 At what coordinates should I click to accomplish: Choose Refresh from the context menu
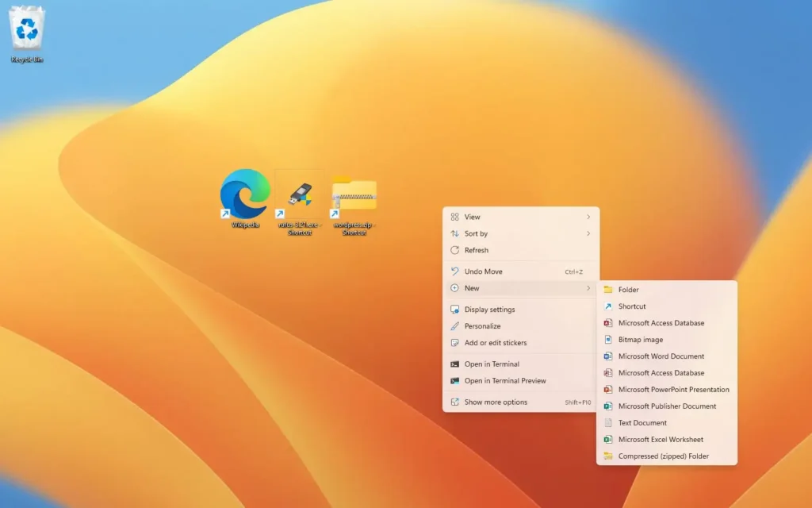click(477, 250)
